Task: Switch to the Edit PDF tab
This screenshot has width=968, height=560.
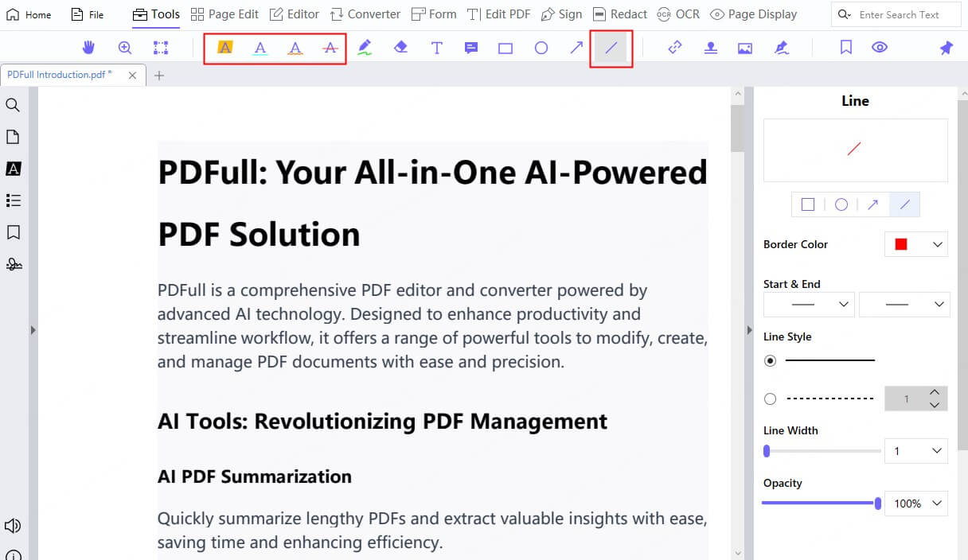Action: pos(499,14)
